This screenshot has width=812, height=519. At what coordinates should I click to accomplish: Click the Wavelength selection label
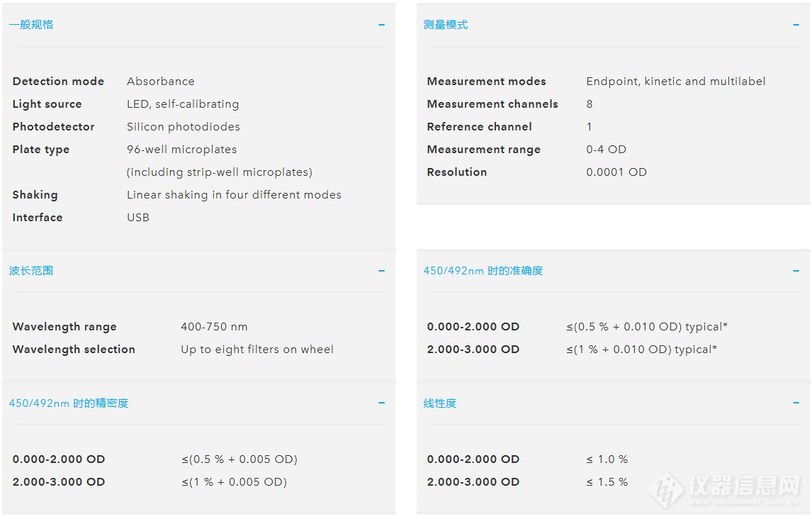[74, 350]
